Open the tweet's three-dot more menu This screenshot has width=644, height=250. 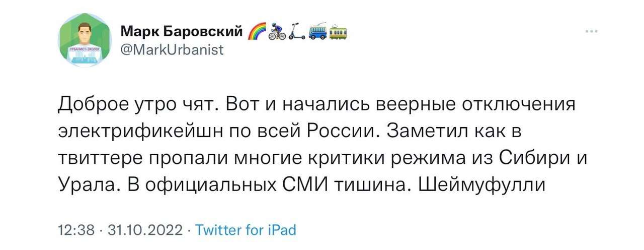[592, 31]
